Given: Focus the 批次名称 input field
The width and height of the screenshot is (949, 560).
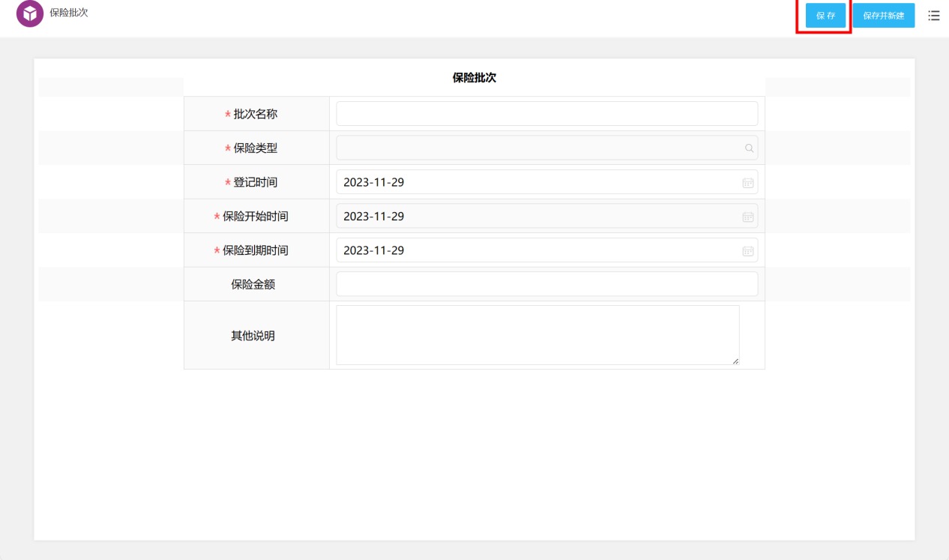Looking at the screenshot, I should [x=547, y=114].
